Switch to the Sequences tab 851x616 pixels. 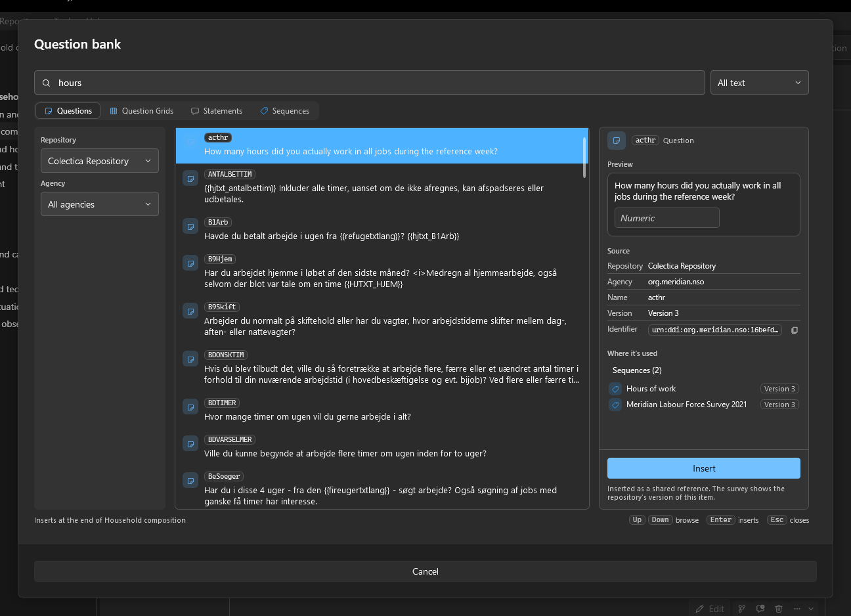(285, 111)
